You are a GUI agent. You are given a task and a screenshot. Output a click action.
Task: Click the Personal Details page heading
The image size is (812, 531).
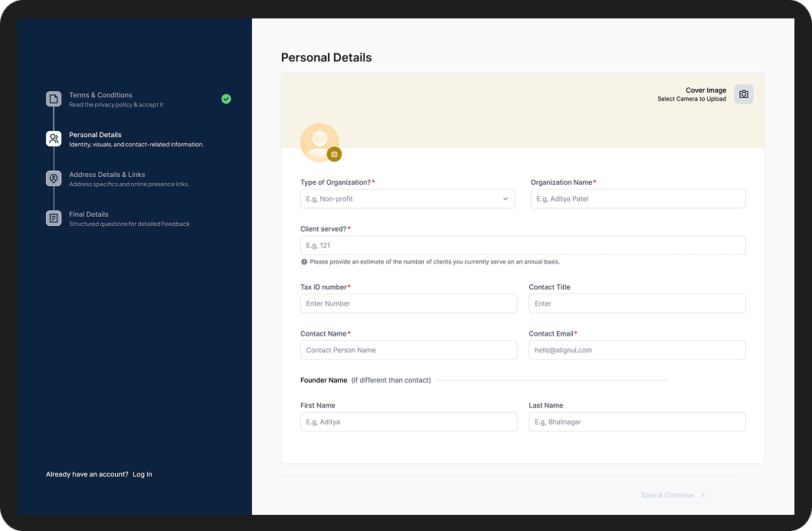pos(326,57)
